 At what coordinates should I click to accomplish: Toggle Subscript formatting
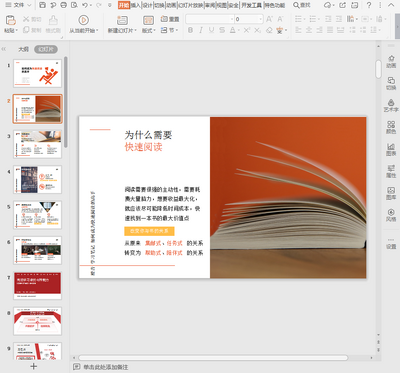click(x=257, y=30)
